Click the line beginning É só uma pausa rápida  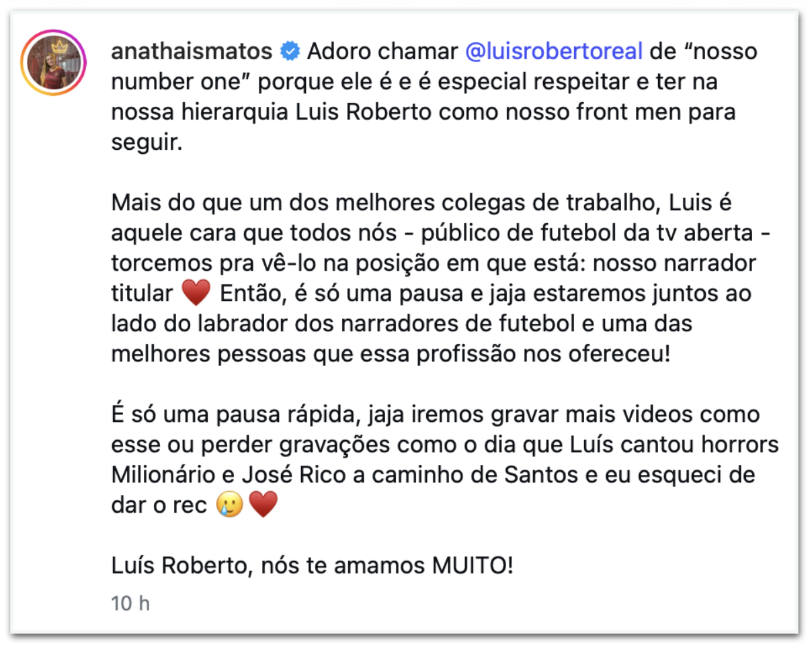(436, 415)
